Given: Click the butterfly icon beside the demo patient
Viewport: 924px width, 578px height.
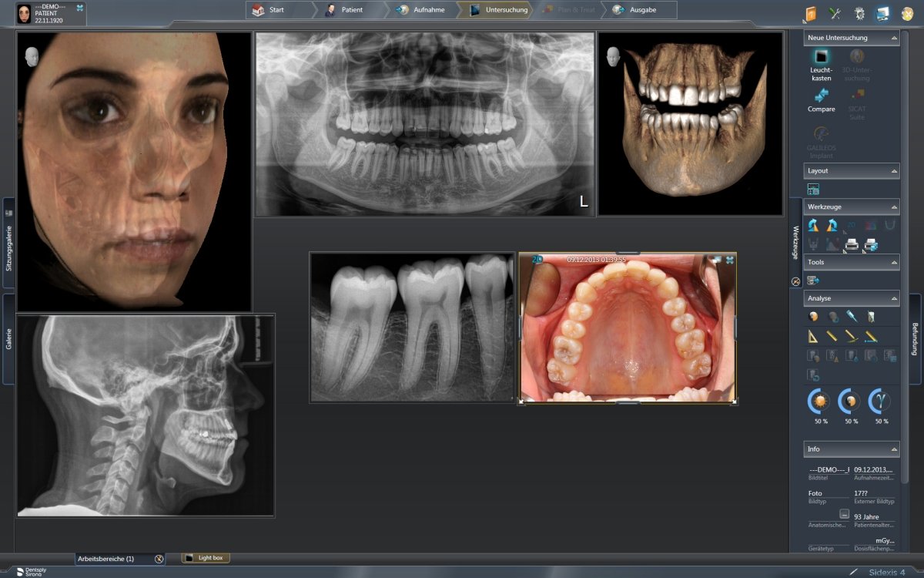Looking at the screenshot, I should 81,9.
